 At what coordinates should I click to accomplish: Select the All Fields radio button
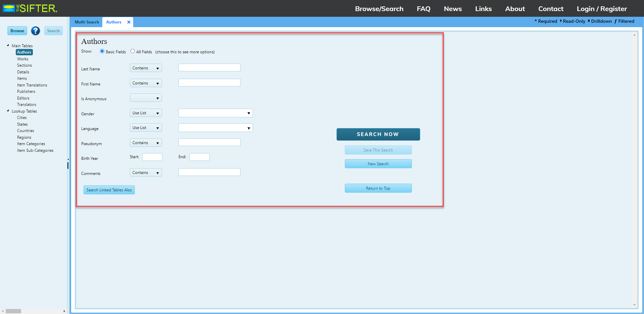tap(133, 51)
